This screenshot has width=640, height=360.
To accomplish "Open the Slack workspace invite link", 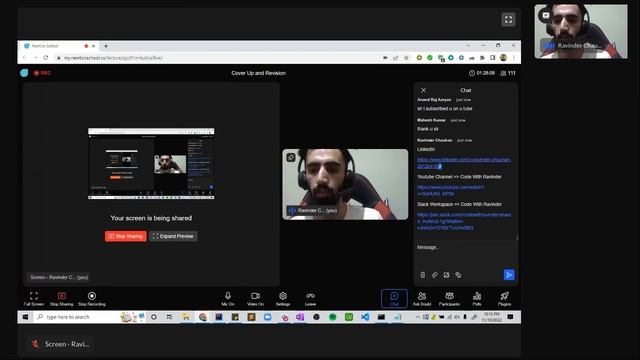I will (464, 221).
